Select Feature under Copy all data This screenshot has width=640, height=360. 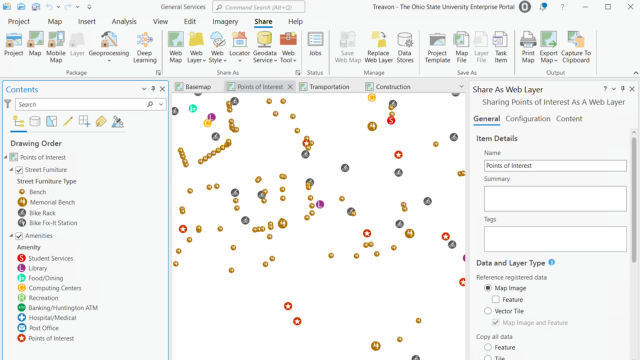click(x=488, y=347)
